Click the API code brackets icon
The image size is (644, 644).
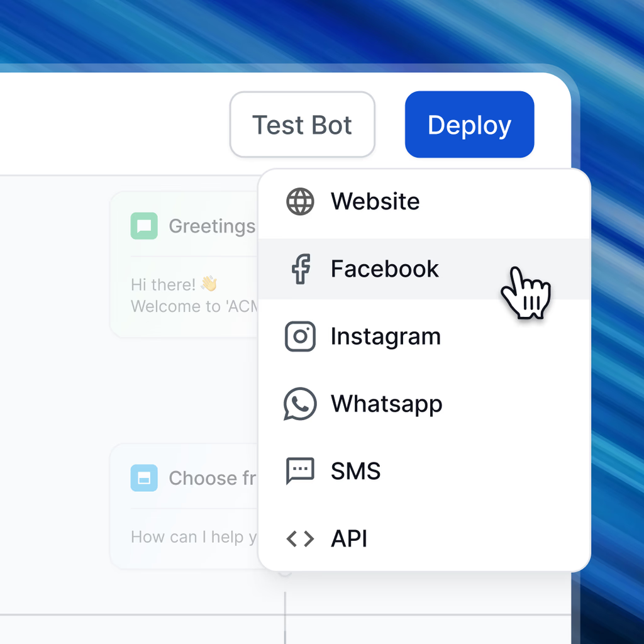(300, 539)
